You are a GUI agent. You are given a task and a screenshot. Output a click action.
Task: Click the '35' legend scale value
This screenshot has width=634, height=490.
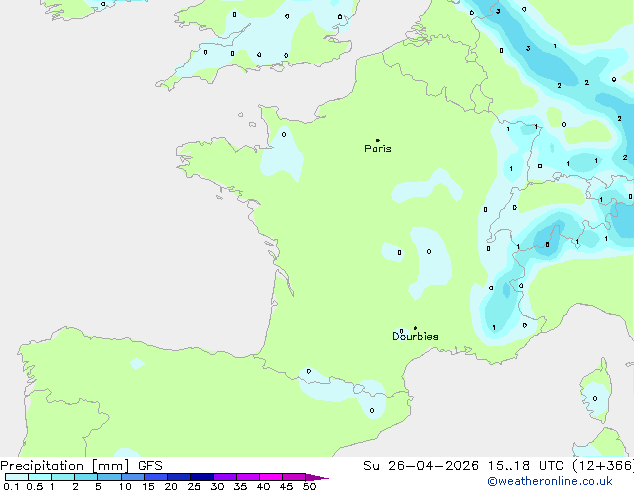pyautogui.click(x=240, y=486)
